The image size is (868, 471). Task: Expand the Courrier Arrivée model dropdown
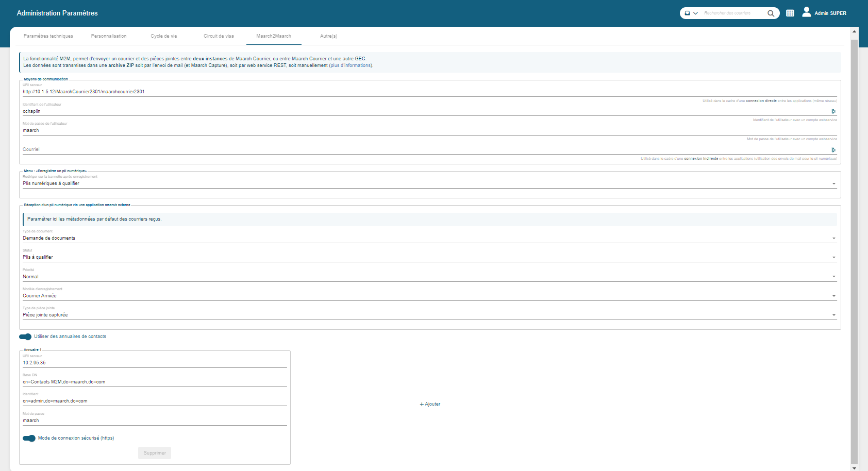[x=833, y=296]
